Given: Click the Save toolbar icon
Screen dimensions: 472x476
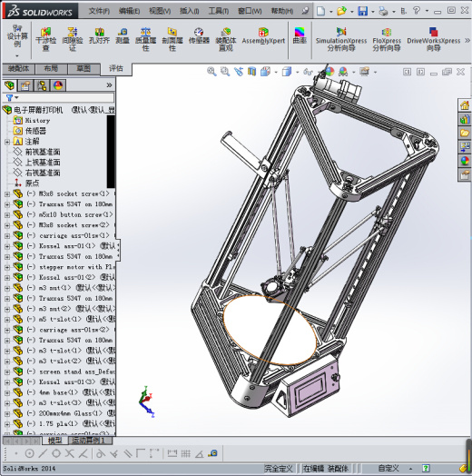Looking at the screenshot, I should click(363, 11).
